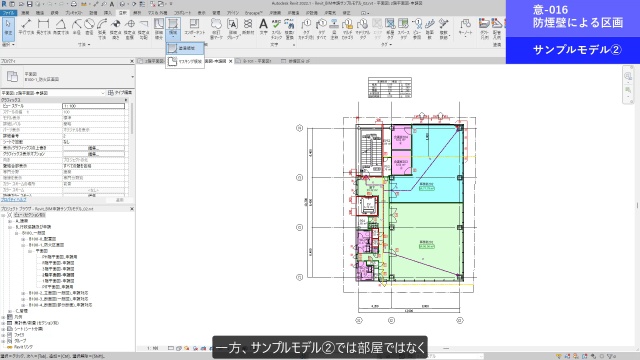Open the Find/Replace text tool
The image size is (640, 360).
(289, 29)
